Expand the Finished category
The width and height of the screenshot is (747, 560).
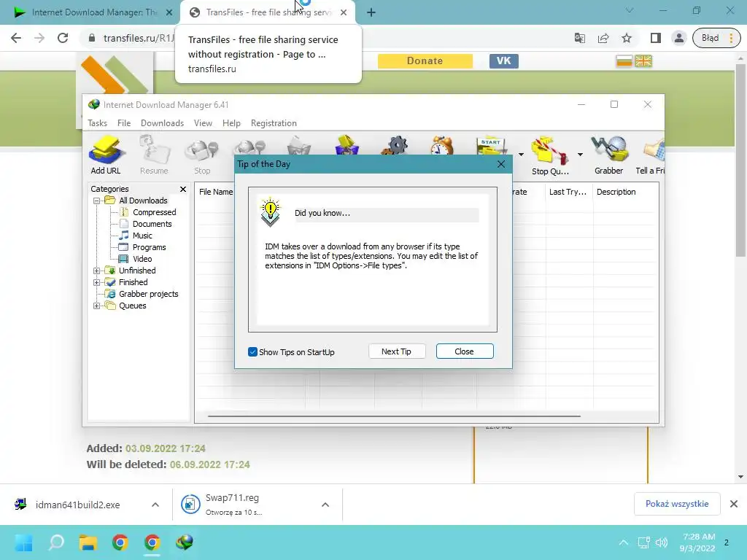96,282
